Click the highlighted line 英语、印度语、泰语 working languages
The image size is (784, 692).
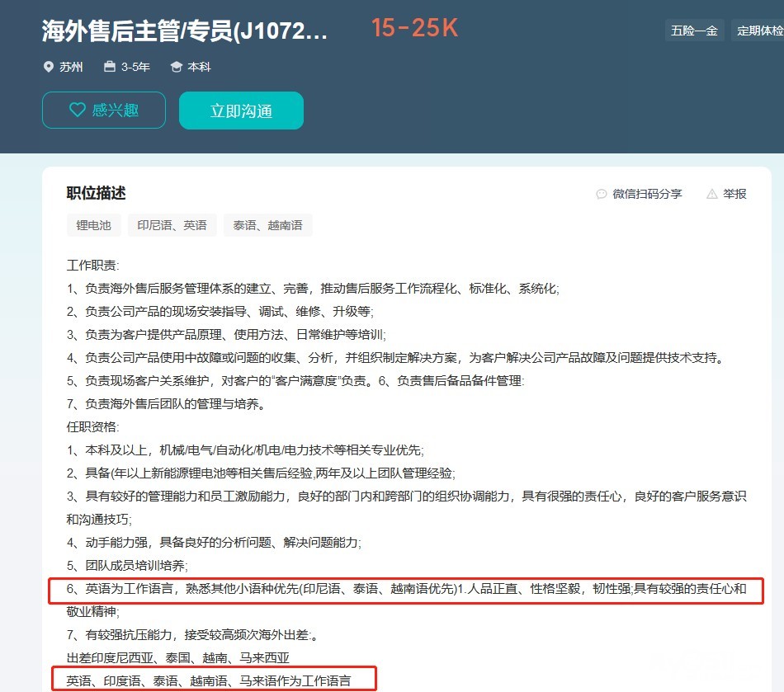point(210,680)
